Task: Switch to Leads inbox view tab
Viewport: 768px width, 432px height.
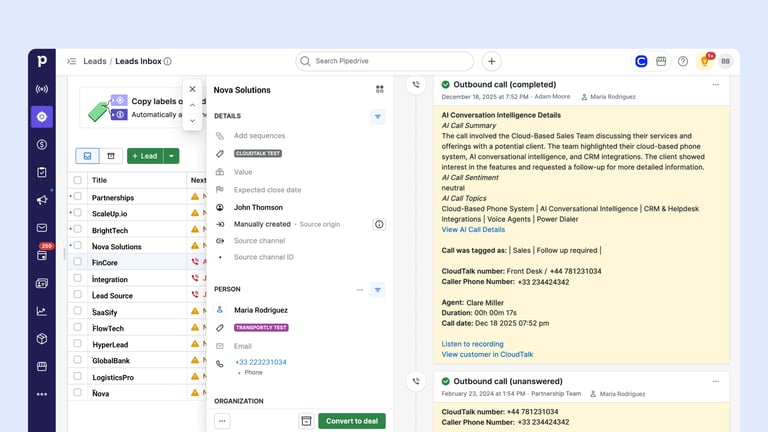Action: 87,156
